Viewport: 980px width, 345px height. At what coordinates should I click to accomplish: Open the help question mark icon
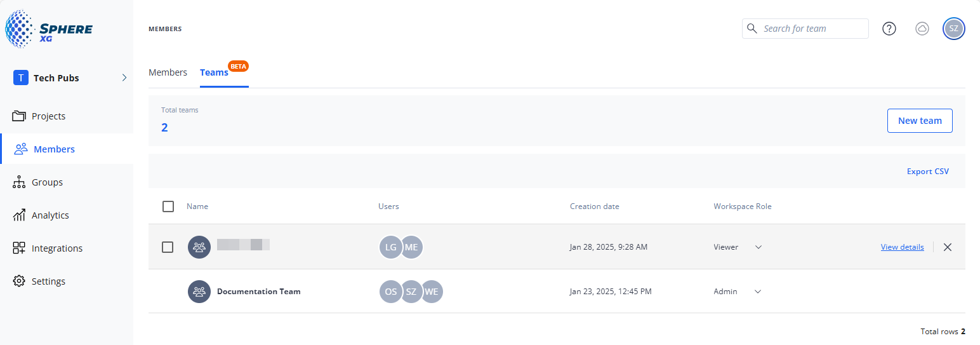889,29
